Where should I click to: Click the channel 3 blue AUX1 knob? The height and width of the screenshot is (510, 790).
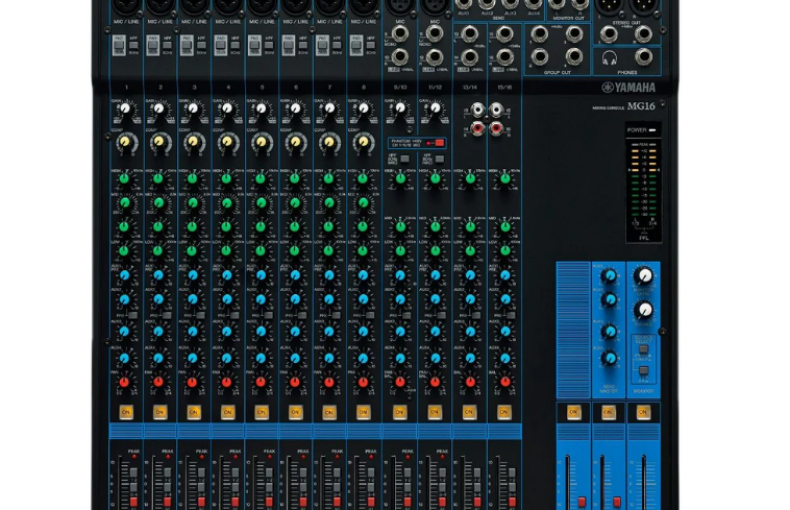pyautogui.click(x=192, y=275)
